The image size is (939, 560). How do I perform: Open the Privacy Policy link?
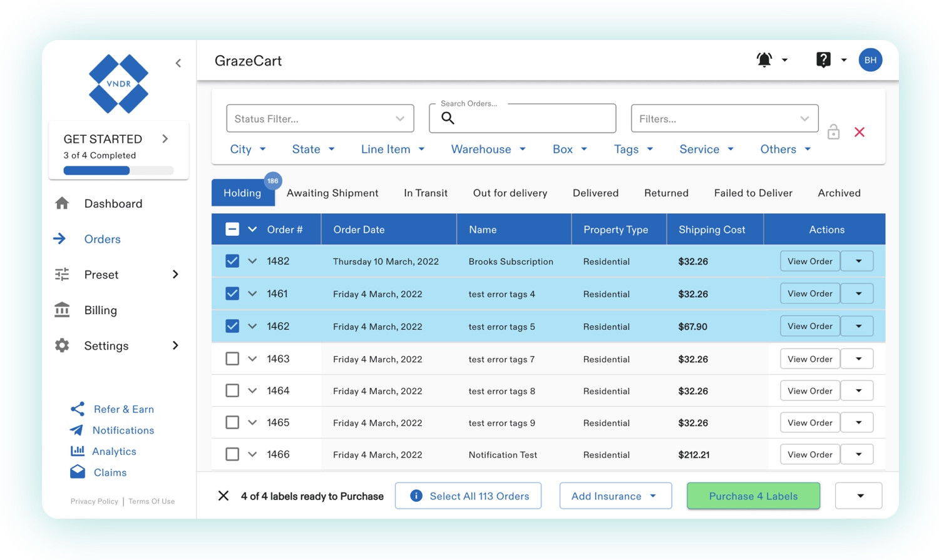pos(94,501)
